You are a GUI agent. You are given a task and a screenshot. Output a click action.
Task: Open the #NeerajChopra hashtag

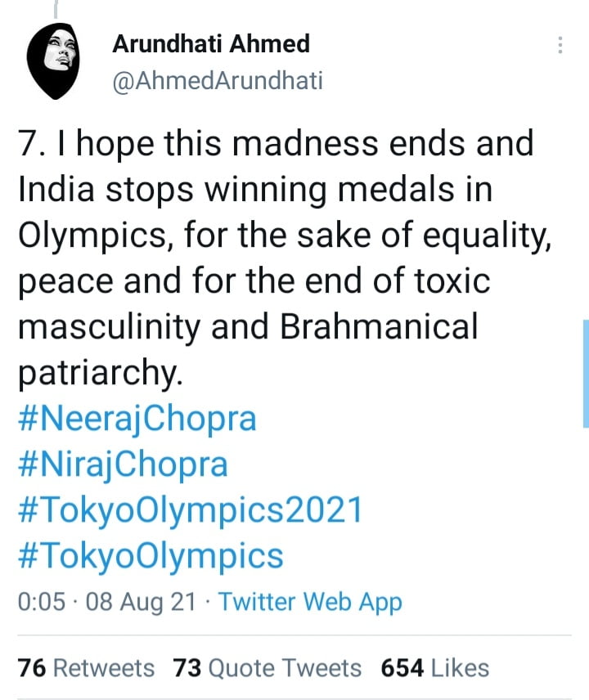137,419
